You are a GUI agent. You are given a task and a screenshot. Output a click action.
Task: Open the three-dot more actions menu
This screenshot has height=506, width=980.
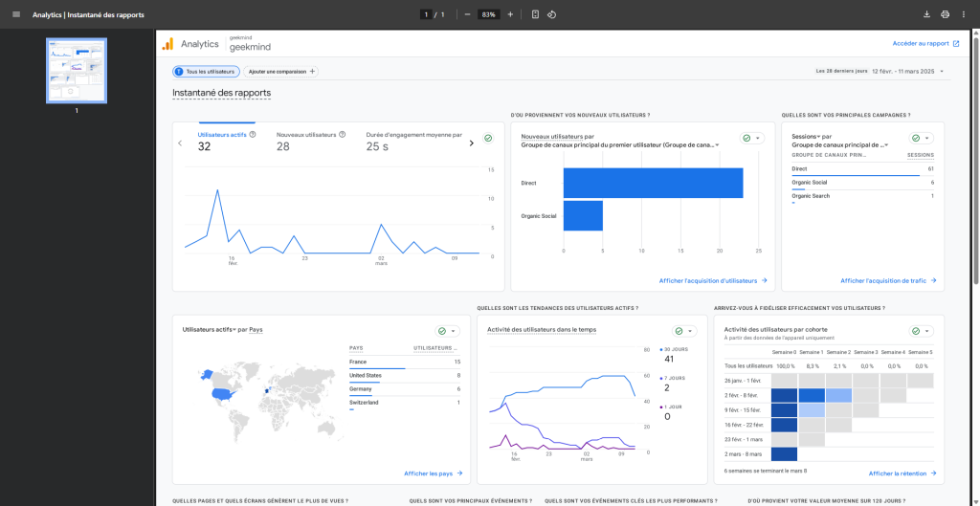[963, 14]
